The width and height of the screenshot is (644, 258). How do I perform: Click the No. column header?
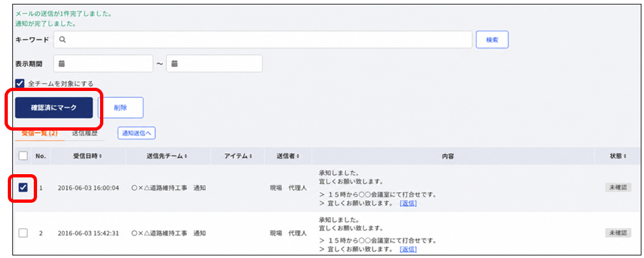pyautogui.click(x=41, y=156)
